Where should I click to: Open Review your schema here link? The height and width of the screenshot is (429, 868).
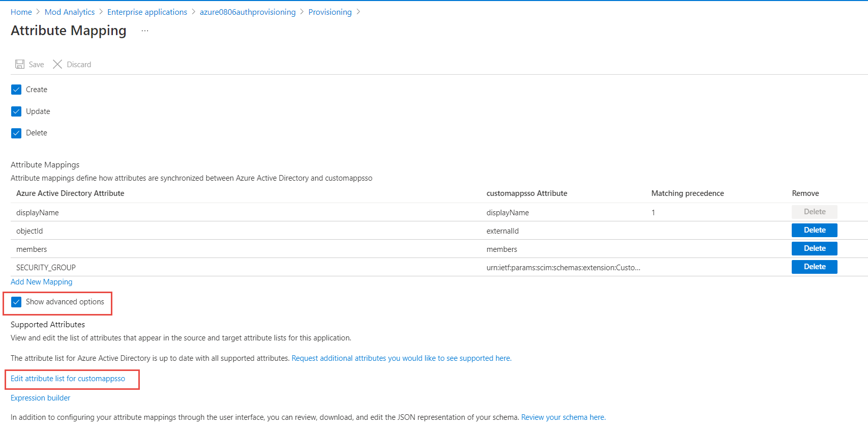tap(563, 417)
